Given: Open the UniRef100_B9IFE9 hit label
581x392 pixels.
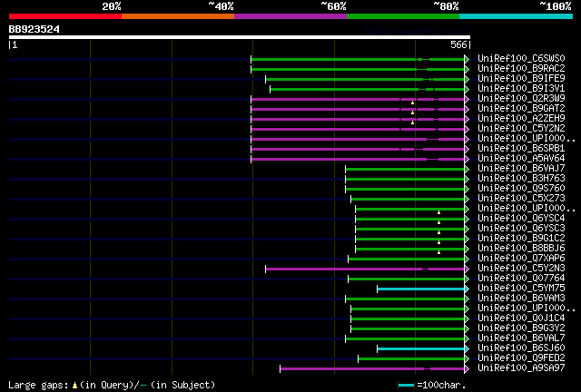Looking at the screenshot, I should 521,79.
